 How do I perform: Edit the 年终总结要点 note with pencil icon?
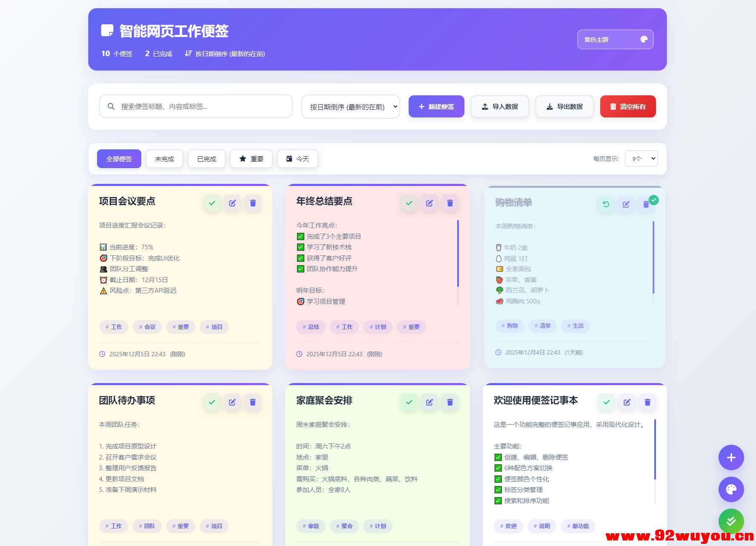tap(429, 203)
